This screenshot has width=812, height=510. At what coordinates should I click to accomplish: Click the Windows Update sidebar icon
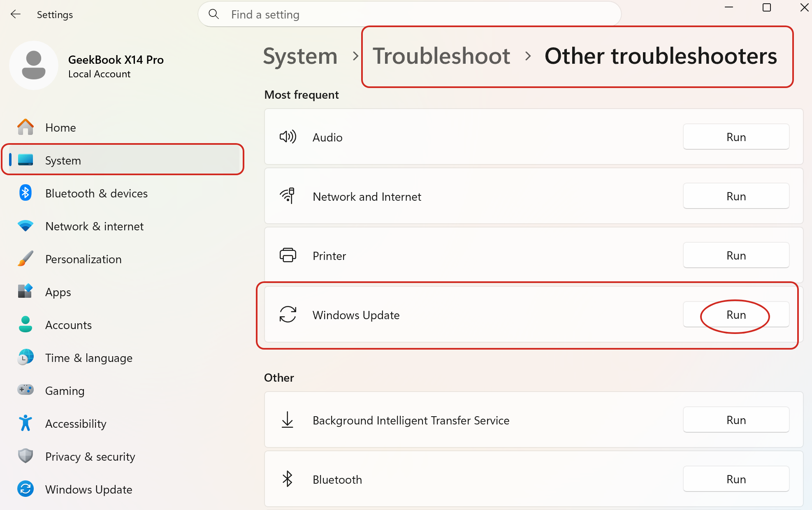26,489
